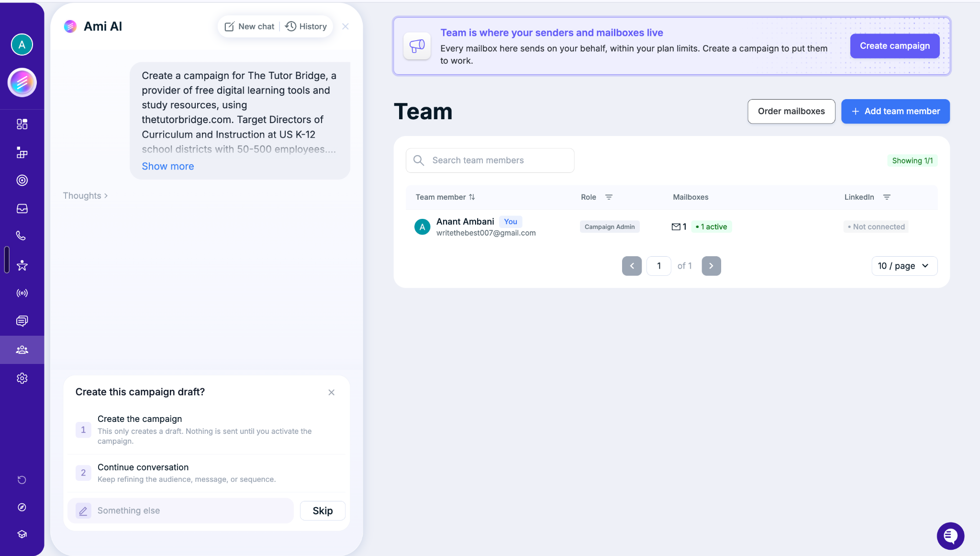Viewport: 980px width, 556px height.
Task: Click the 'Not connected' LinkedIn status
Action: pyautogui.click(x=876, y=227)
